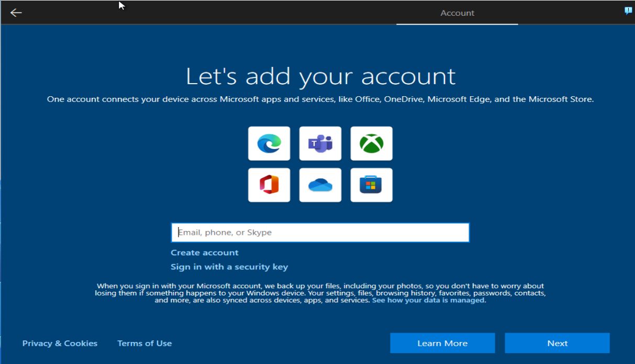Click the back arrow in the top bar
Image resolution: width=635 pixels, height=364 pixels.
pos(16,13)
